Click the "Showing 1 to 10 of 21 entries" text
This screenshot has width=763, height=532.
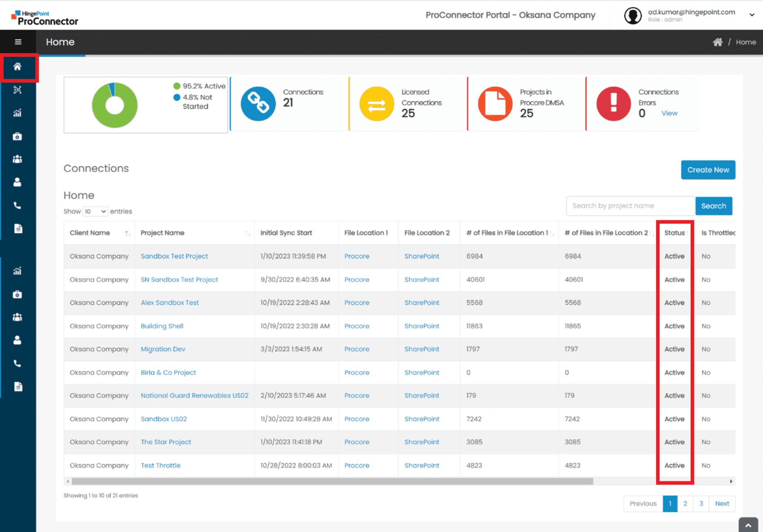101,495
